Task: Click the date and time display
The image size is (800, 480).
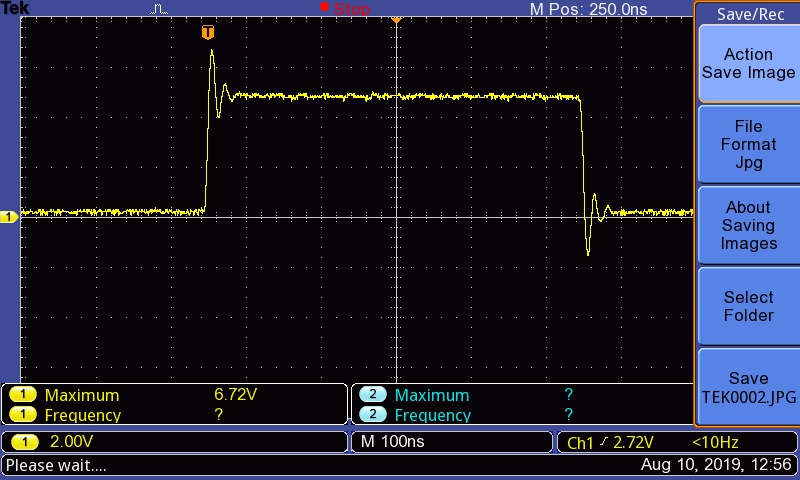Action: click(x=716, y=465)
